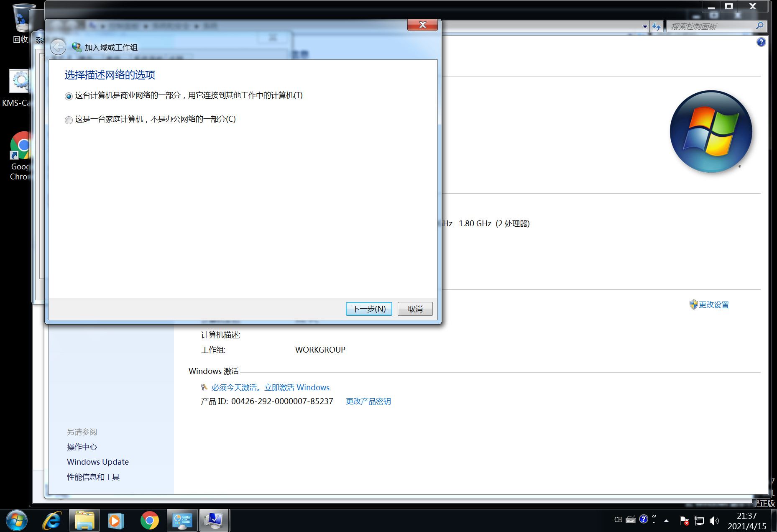Click the 计算机描述: label
The width and height of the screenshot is (777, 532).
pos(221,335)
